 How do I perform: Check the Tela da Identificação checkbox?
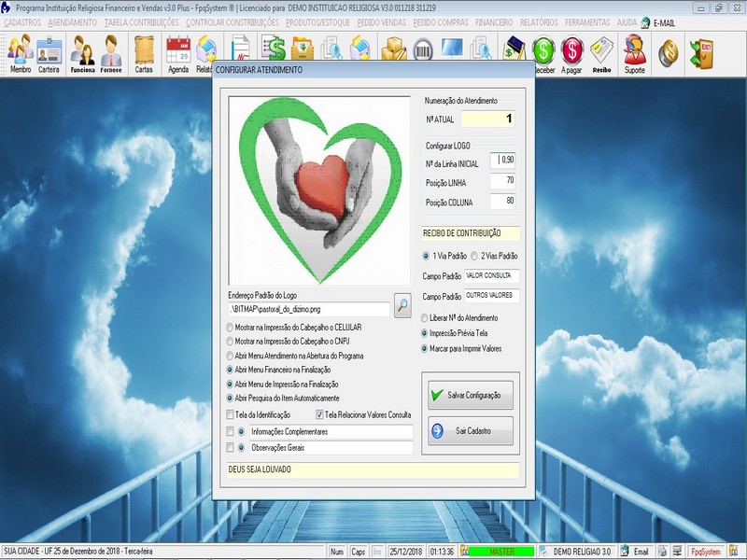(231, 414)
